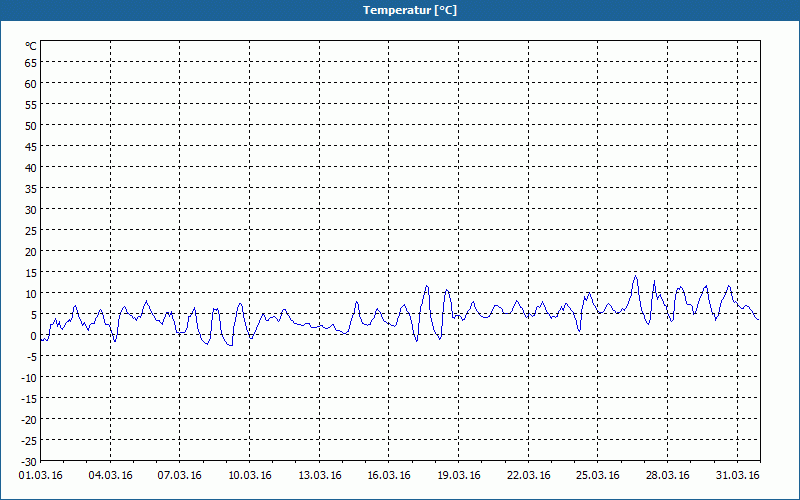800x500 pixels.
Task: Click the -20 y-axis label
Action: [x=29, y=420]
